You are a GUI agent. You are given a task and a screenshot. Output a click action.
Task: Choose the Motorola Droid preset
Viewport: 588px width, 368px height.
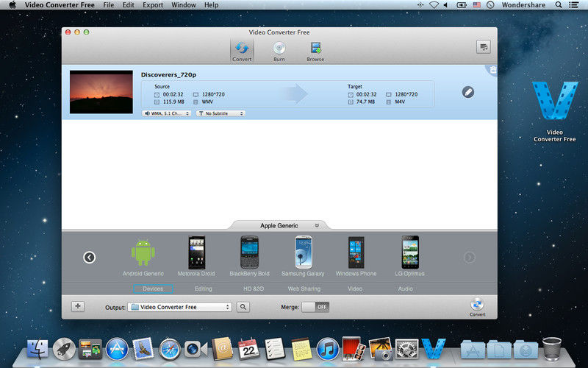click(196, 256)
